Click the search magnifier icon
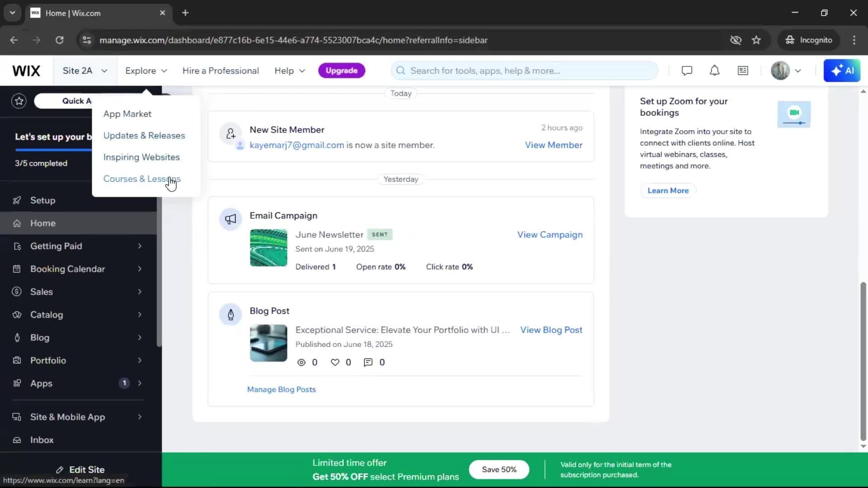Image resolution: width=868 pixels, height=488 pixels. (x=401, y=70)
